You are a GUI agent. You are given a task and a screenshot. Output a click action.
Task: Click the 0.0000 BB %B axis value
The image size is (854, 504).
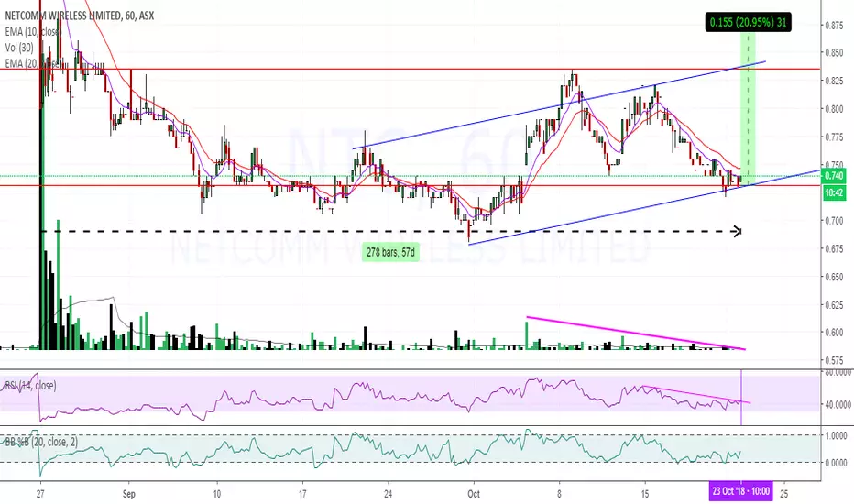[837, 463]
